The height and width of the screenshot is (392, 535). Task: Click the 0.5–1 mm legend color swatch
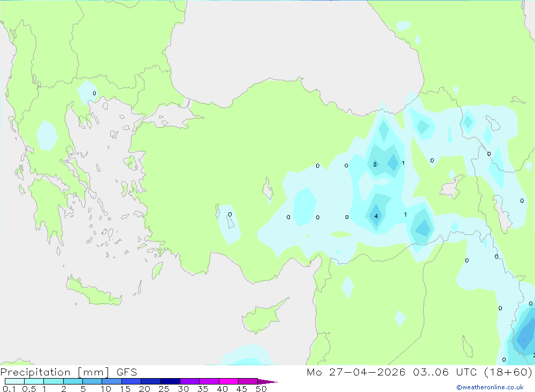click(x=34, y=381)
